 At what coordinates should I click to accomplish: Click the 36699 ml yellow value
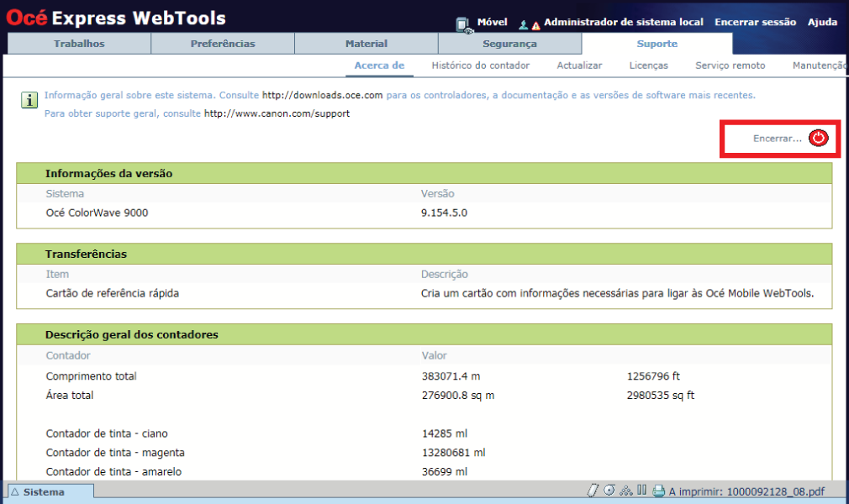(x=445, y=472)
